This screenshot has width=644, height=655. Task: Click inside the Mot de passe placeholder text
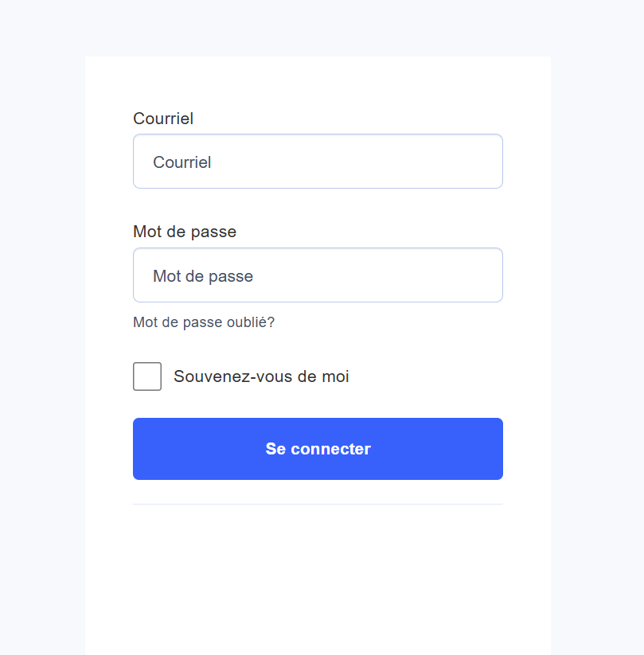tap(202, 275)
